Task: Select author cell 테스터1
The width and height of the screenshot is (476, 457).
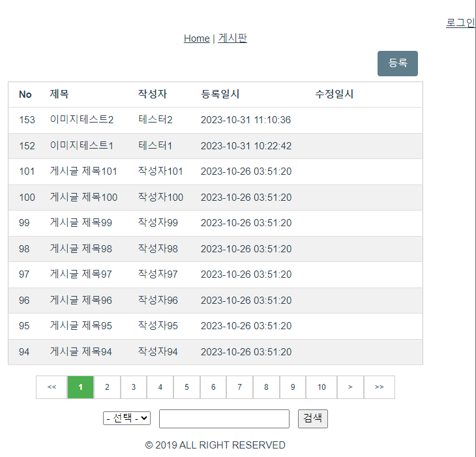Action: [155, 145]
